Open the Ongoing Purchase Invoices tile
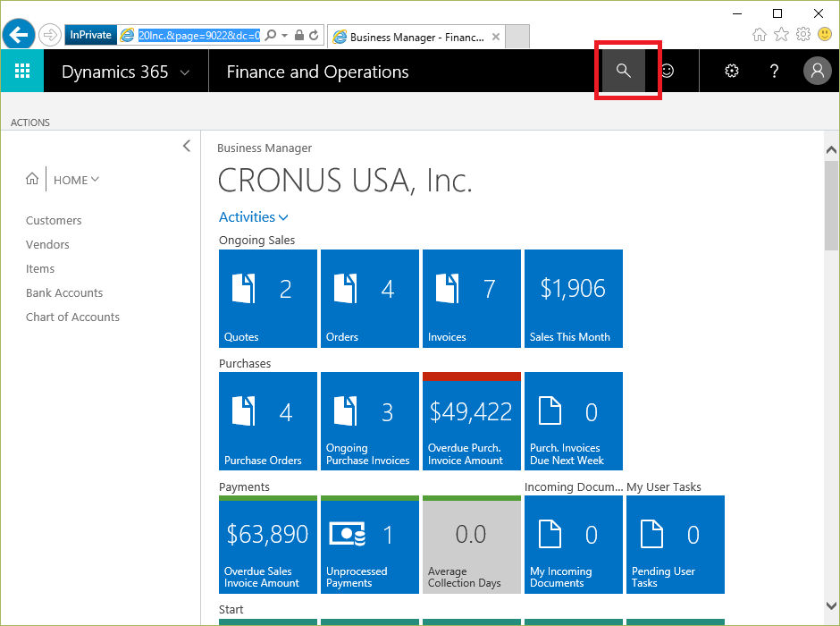Viewport: 840px width, 626px height. point(370,421)
